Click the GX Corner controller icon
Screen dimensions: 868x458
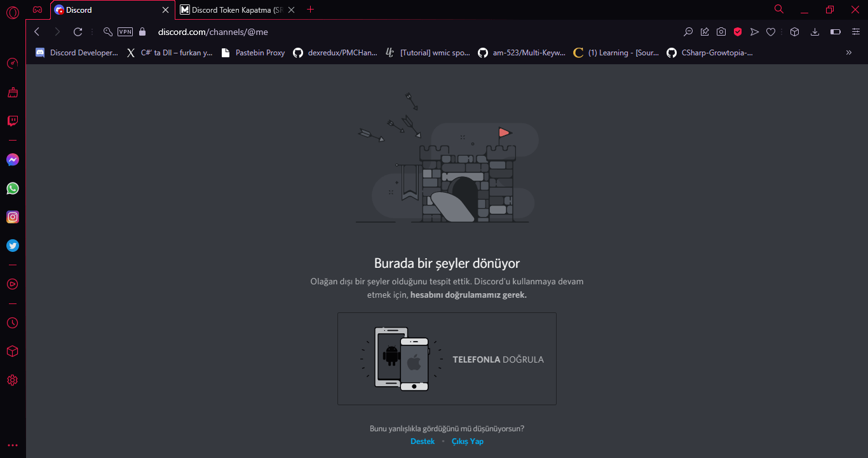pyautogui.click(x=37, y=10)
